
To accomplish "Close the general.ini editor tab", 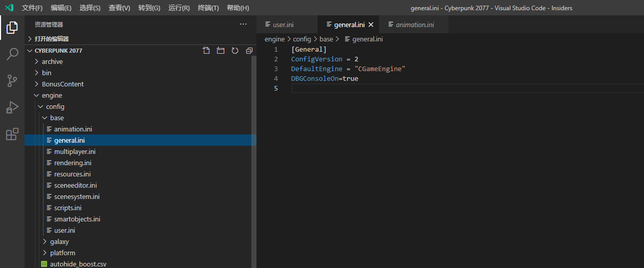I will (371, 25).
